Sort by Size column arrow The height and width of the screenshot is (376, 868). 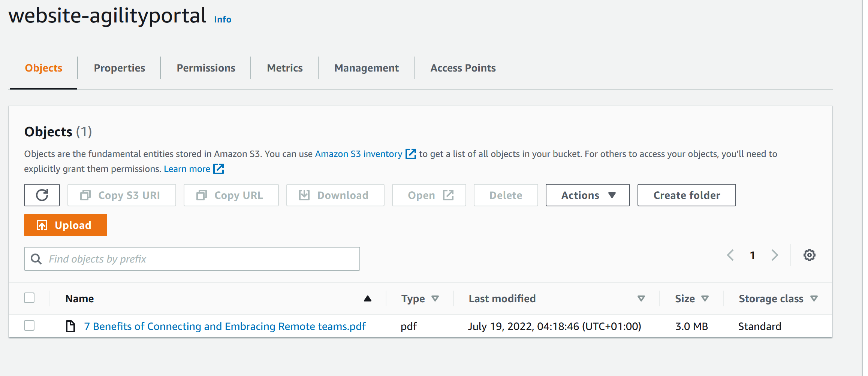pos(705,298)
